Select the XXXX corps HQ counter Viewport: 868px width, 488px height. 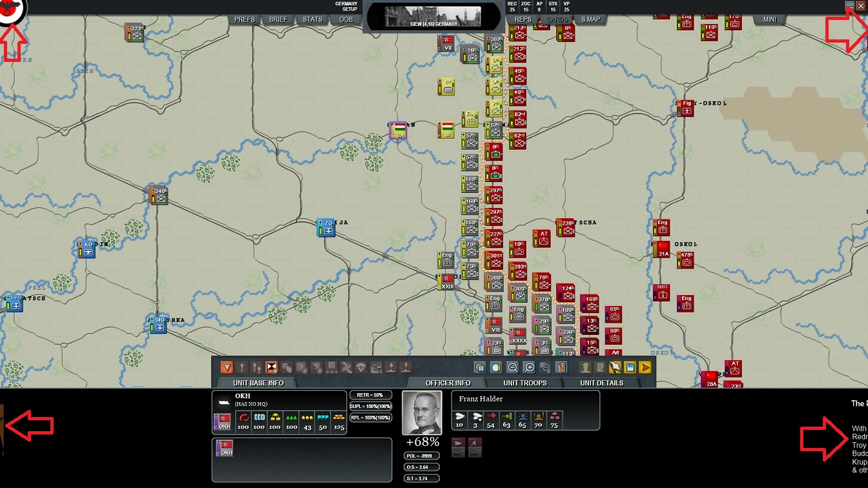pos(518,336)
